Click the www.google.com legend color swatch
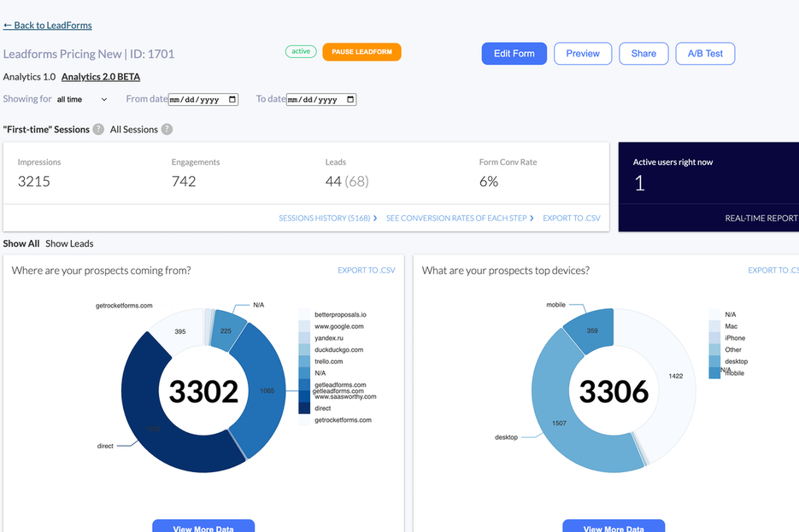Image resolution: width=799 pixels, height=532 pixels. pyautogui.click(x=305, y=326)
